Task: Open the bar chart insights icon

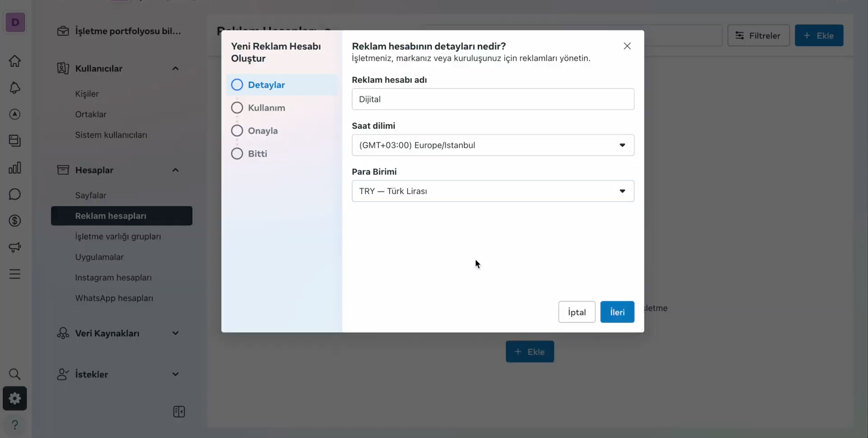Action: (15, 168)
